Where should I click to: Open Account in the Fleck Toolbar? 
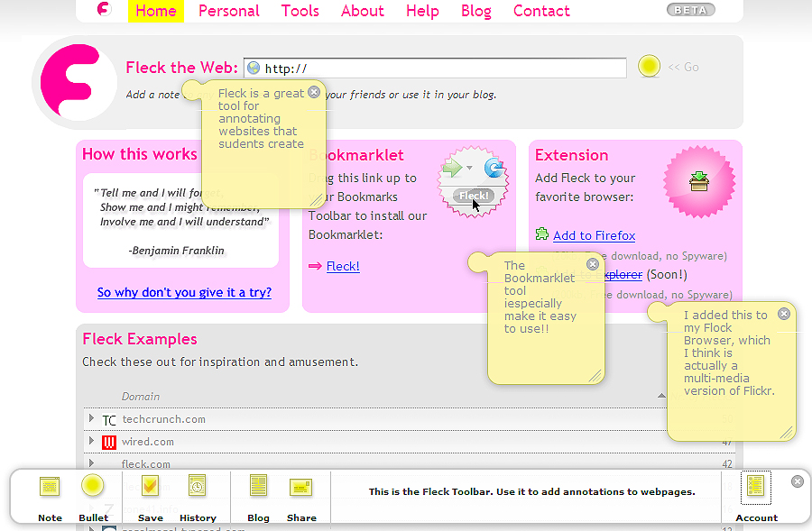(x=756, y=499)
